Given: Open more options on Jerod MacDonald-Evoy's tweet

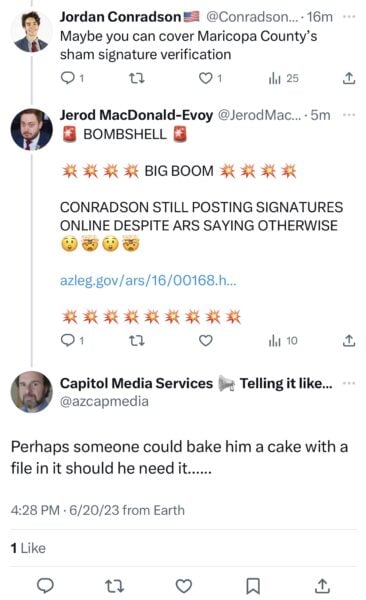Looking at the screenshot, I should 349,115.
